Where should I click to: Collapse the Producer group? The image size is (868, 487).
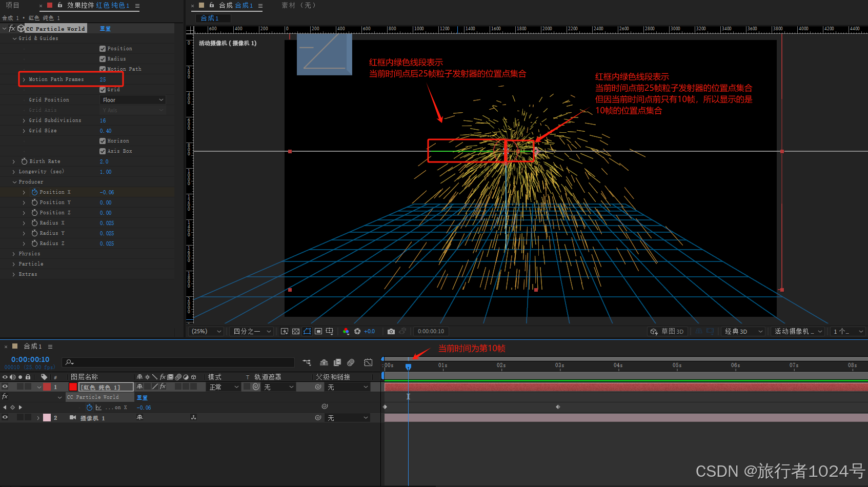(14, 182)
